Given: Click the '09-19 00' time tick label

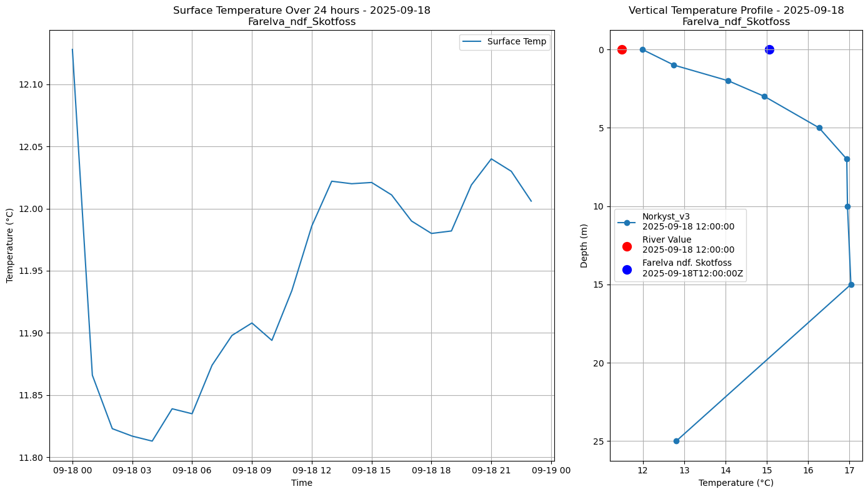Looking at the screenshot, I should point(551,470).
